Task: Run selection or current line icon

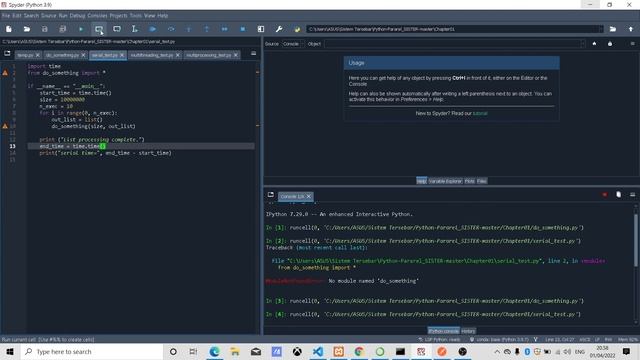Action: [134, 29]
